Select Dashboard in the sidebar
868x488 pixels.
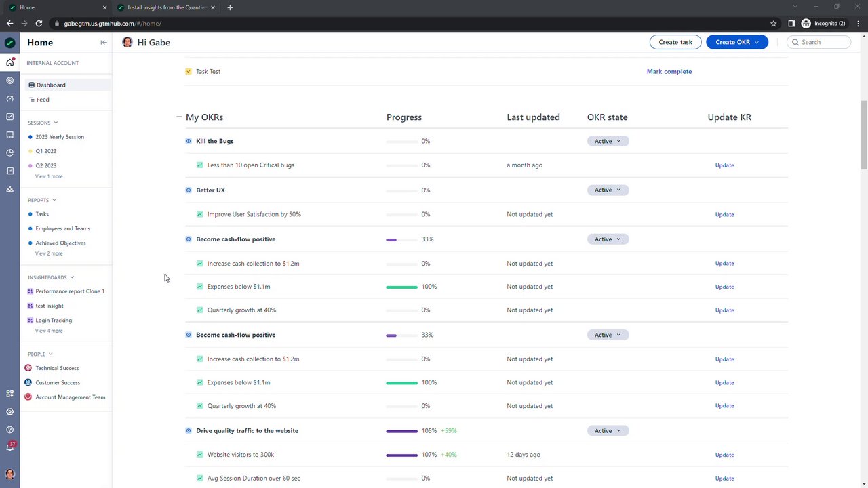51,85
